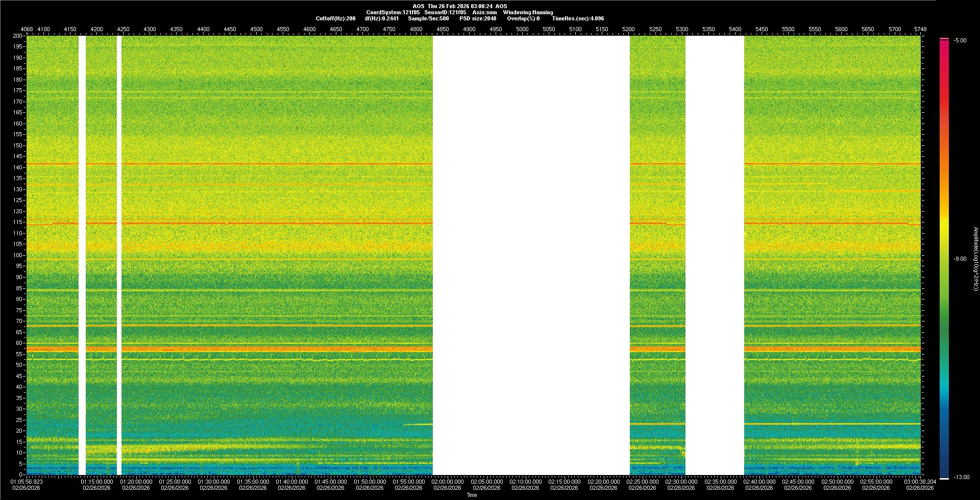Viewport: 980px width, 500px height.
Task: Click inside the large white data gap
Action: 531,255
